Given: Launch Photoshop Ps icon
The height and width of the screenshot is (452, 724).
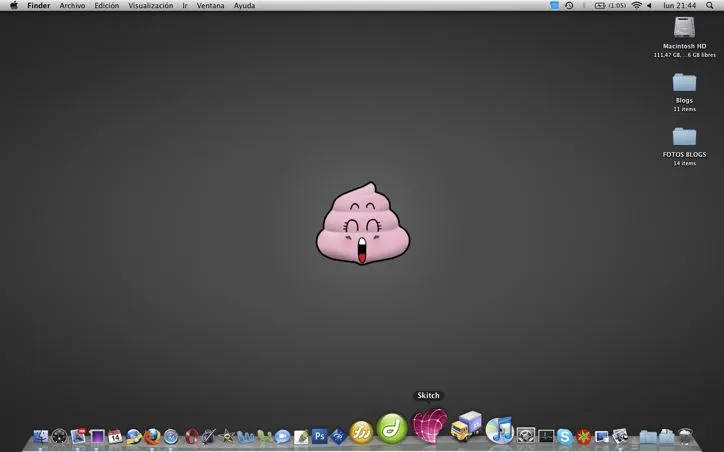Looking at the screenshot, I should (x=320, y=436).
